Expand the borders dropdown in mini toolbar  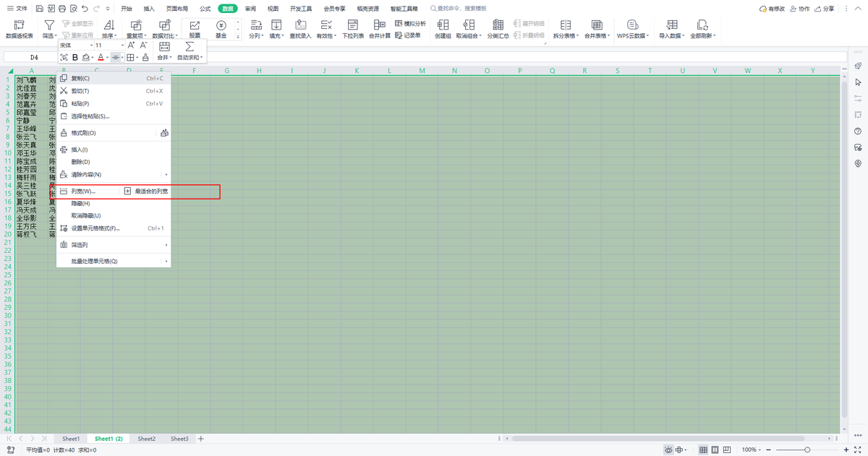coord(137,58)
